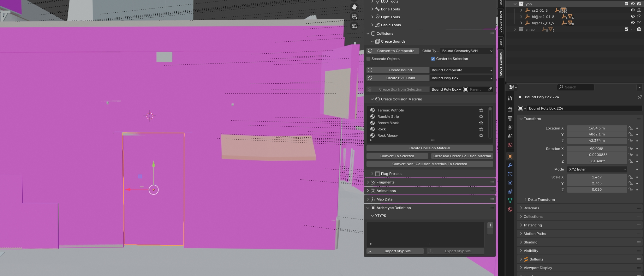Click the Create Collision Material button
This screenshot has width=644, height=276.
pos(429,148)
